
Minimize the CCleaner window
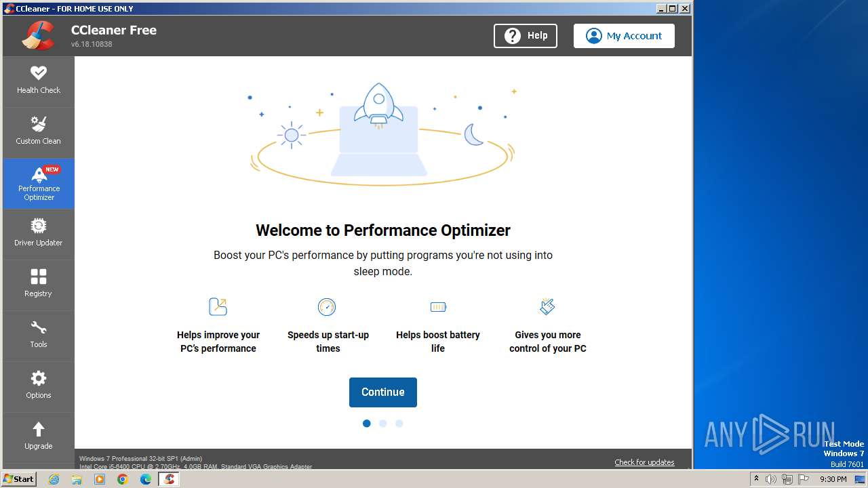click(x=661, y=8)
